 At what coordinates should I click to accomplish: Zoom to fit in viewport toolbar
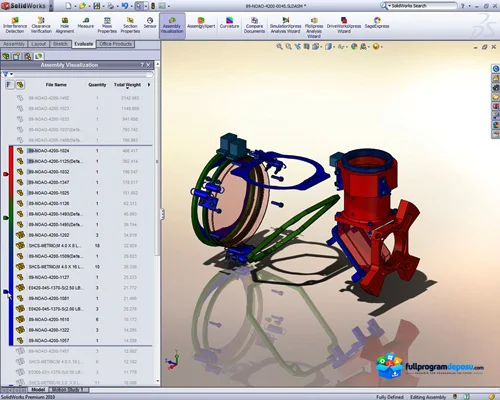(x=279, y=47)
